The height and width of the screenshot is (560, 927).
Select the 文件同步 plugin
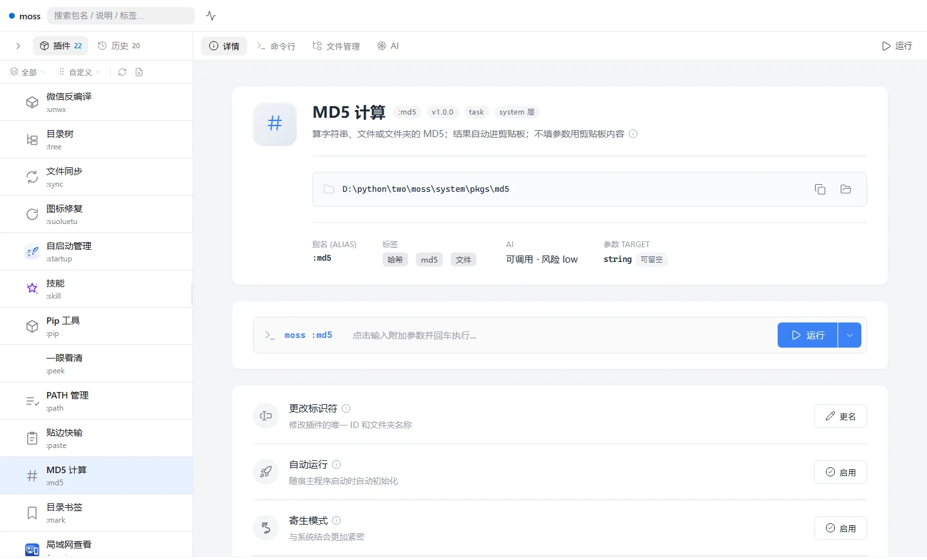[x=97, y=177]
